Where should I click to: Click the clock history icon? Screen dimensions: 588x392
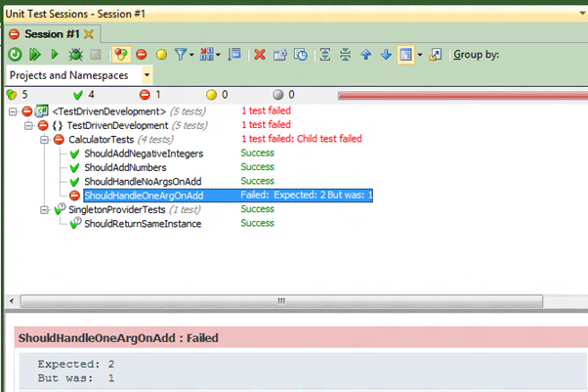(301, 55)
